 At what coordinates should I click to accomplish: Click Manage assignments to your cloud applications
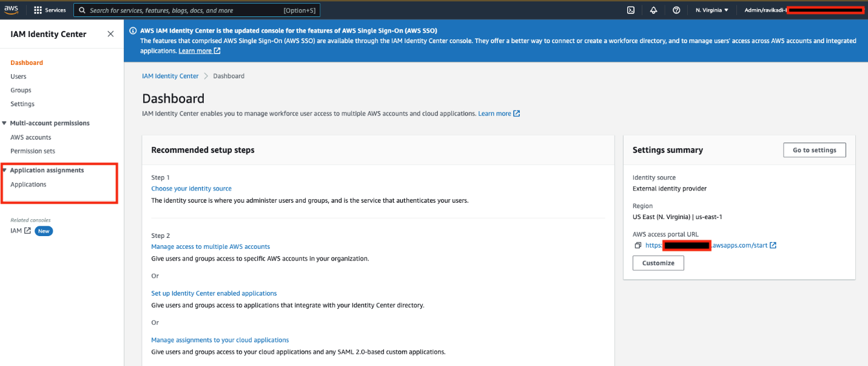coord(220,340)
